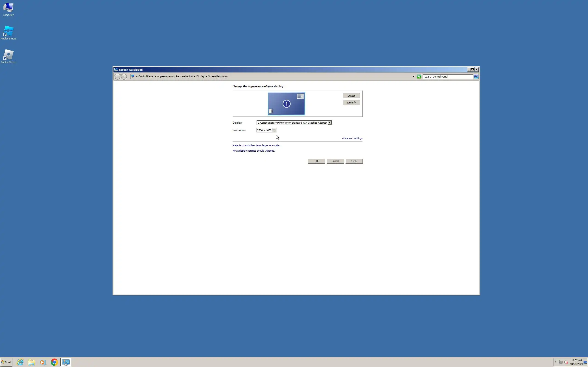Open Roblox Player desktop shortcut

[8, 55]
